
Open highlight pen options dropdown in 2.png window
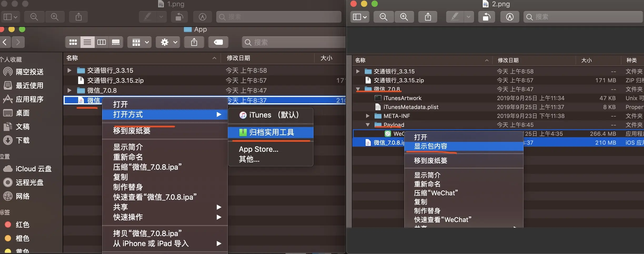(x=469, y=17)
